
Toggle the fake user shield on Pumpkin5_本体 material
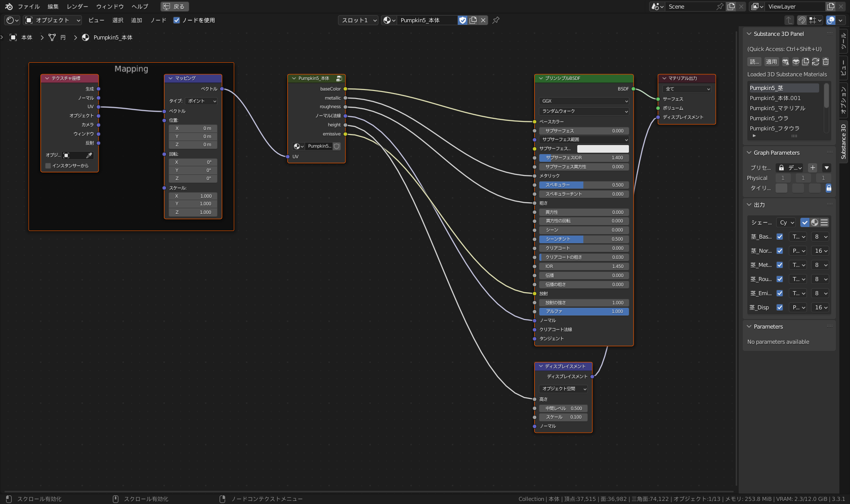(462, 20)
